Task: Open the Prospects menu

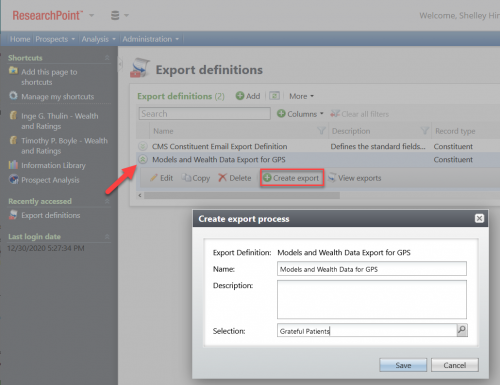Action: [55, 39]
